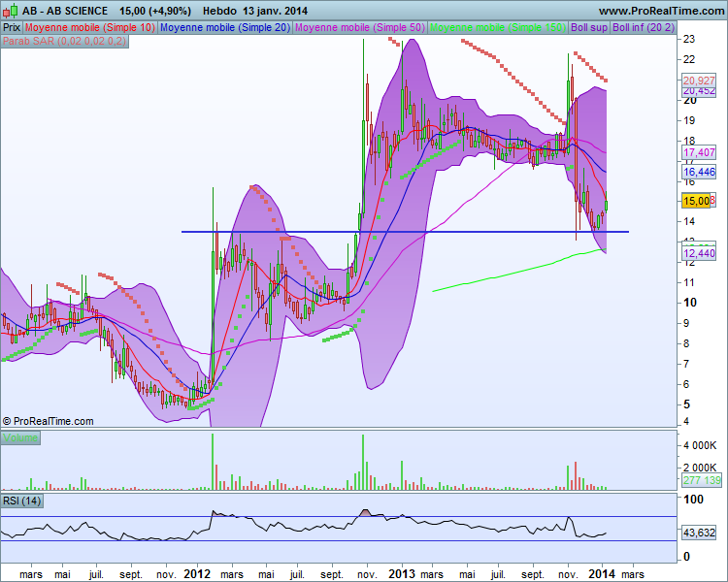
Task: Click the yellow 15,00 current price tag
Action: 696,201
